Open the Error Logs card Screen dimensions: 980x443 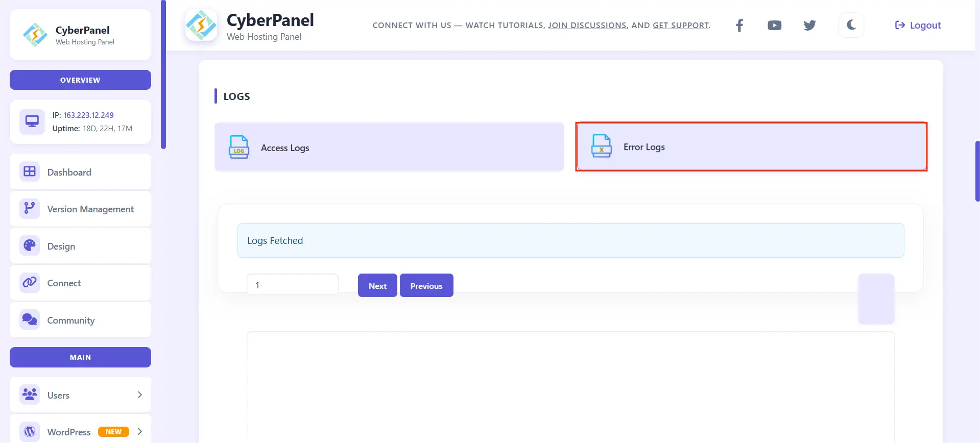751,146
